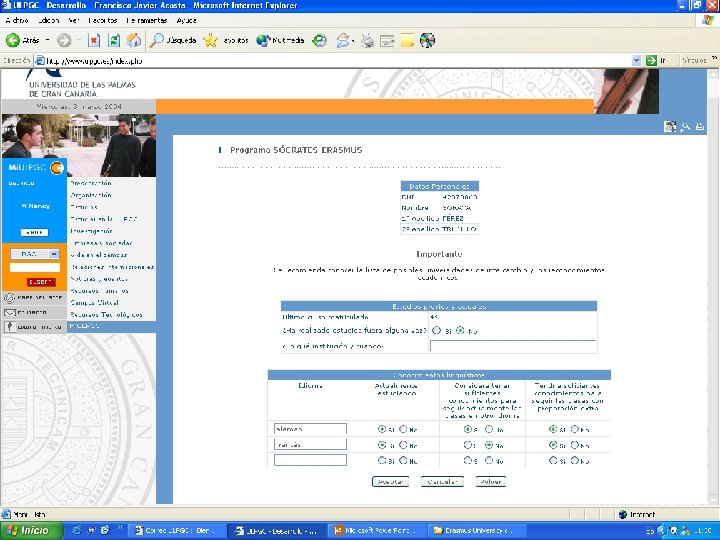Select No for sufficient knowledge in empty language row
Image resolution: width=720 pixels, height=540 pixels.
coord(489,460)
